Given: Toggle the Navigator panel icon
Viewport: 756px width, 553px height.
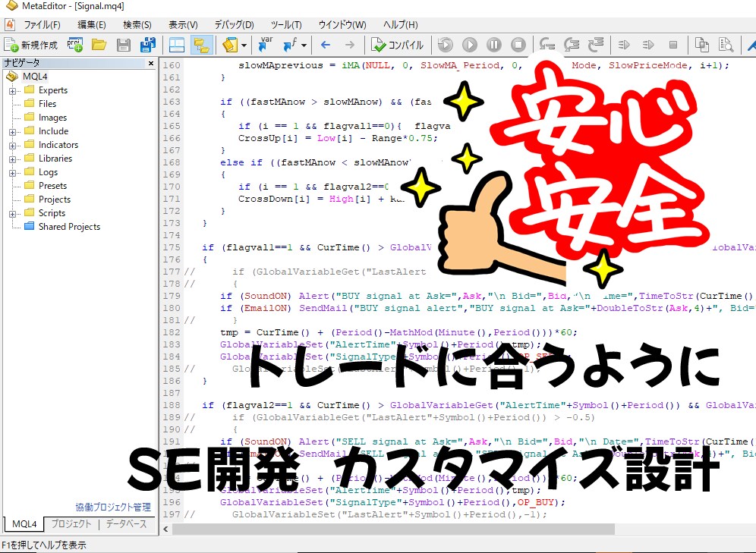Looking at the screenshot, I should pyautogui.click(x=201, y=46).
